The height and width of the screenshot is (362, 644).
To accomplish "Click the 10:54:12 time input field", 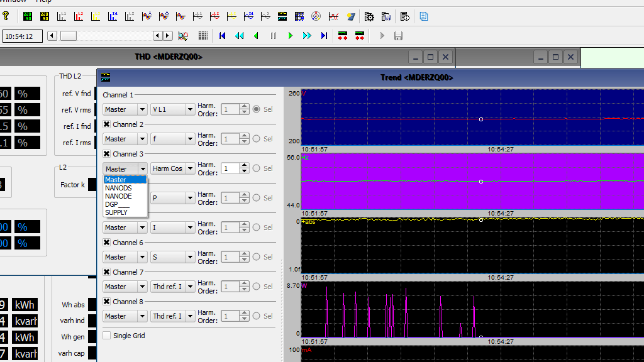I will point(23,36).
